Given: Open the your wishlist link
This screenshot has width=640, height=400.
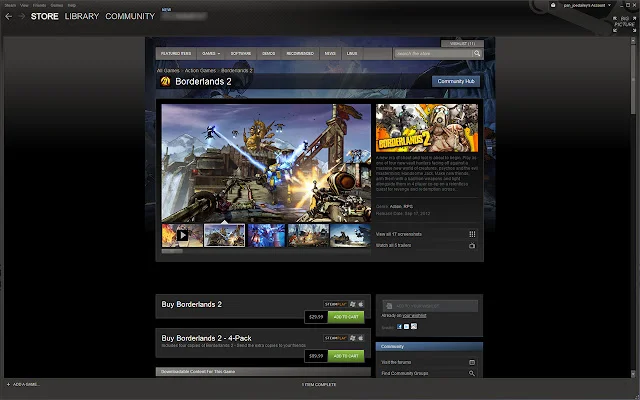Looking at the screenshot, I should (x=414, y=316).
